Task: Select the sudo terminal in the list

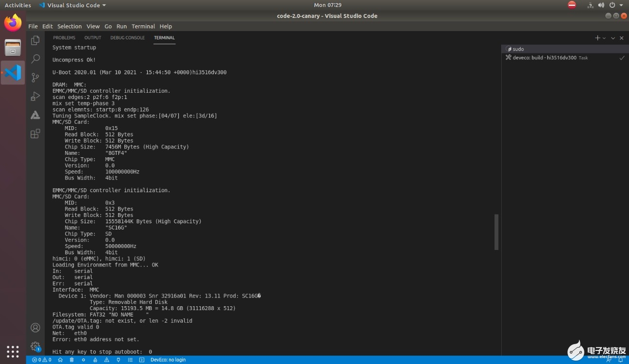Action: (565, 49)
